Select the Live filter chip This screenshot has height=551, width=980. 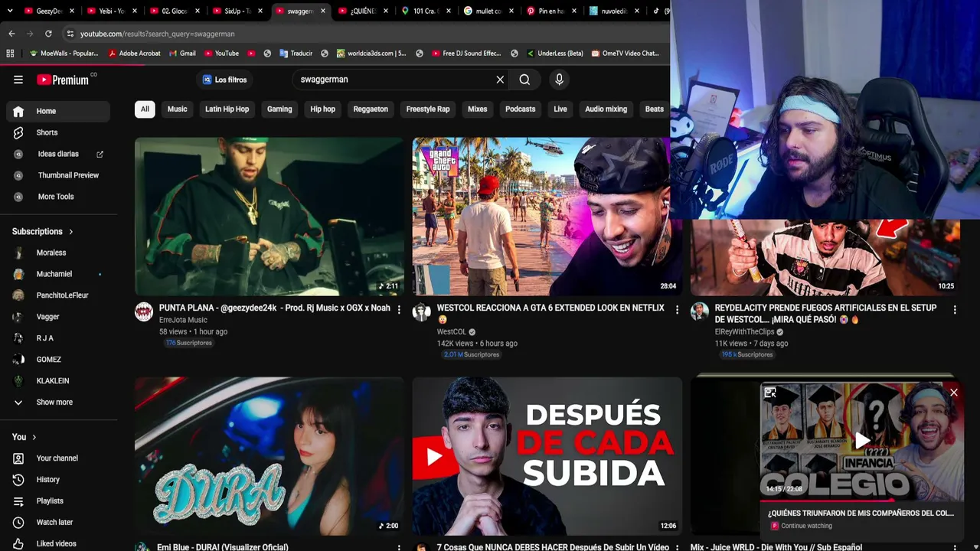[560, 109]
